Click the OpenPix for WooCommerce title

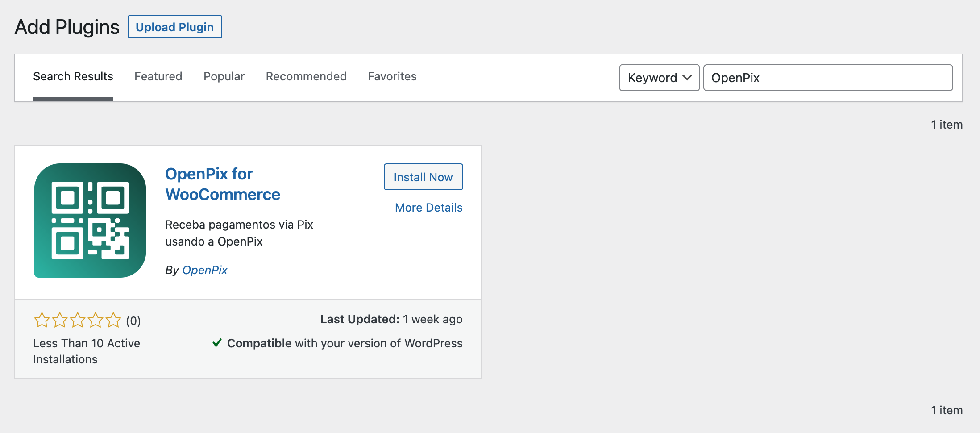pos(222,184)
